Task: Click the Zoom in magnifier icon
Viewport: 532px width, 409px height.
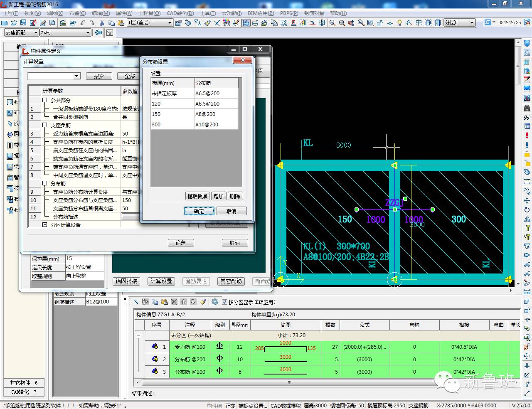Action: [332, 23]
